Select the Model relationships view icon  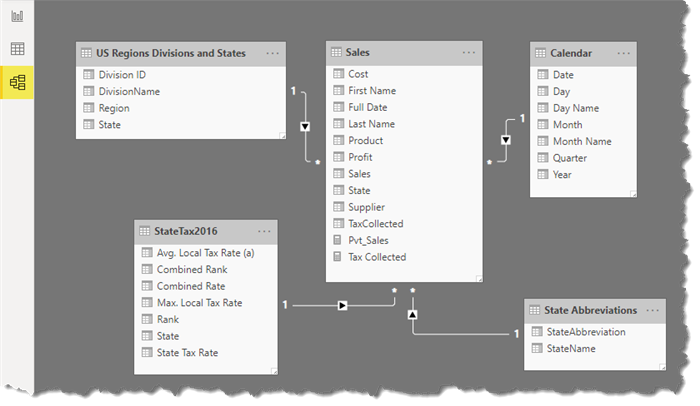[x=17, y=82]
